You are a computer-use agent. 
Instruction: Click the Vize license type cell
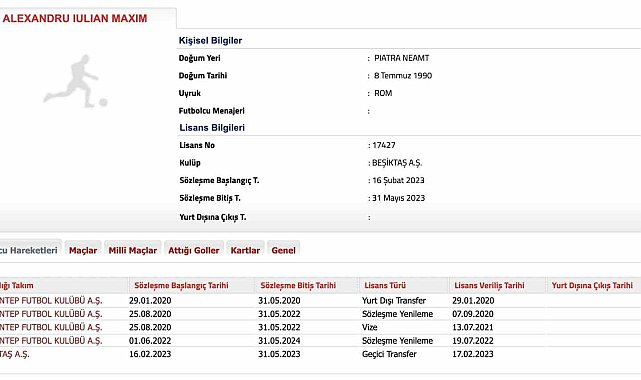[370, 327]
